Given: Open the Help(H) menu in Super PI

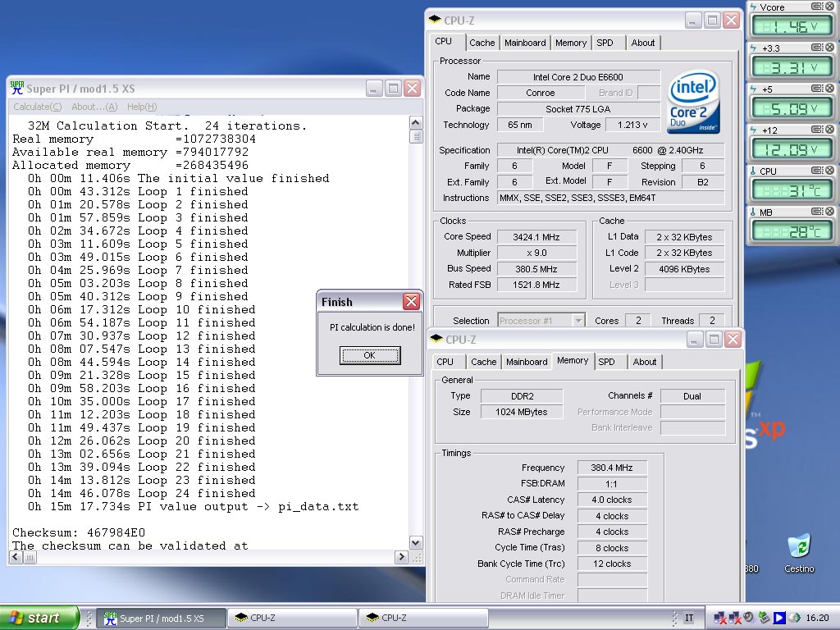Looking at the screenshot, I should click(x=142, y=107).
